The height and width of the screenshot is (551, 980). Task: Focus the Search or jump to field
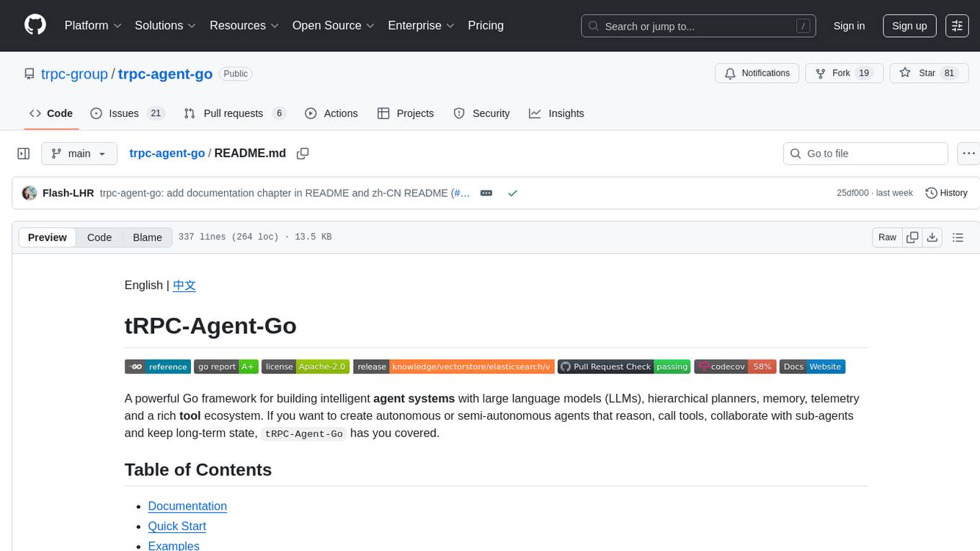click(699, 26)
